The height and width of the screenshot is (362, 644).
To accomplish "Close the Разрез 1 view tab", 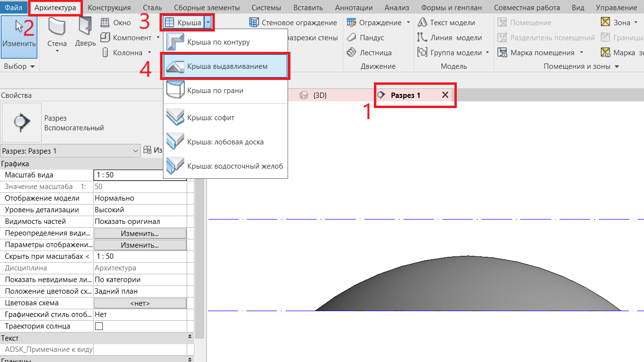I will [445, 95].
